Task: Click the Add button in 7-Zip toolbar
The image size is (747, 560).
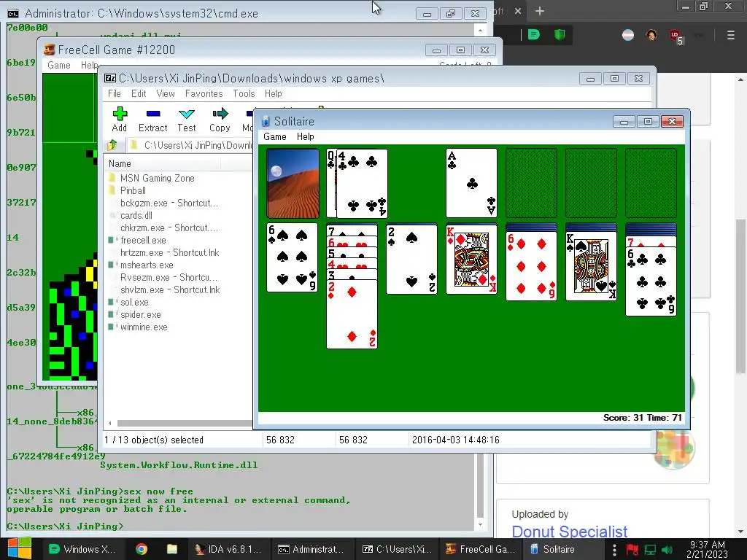Action: click(x=119, y=120)
